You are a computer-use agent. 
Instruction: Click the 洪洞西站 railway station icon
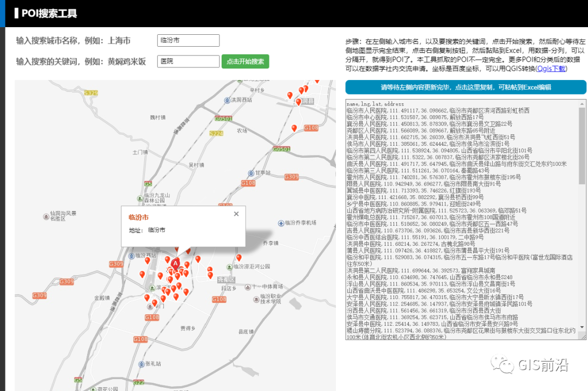(227, 101)
